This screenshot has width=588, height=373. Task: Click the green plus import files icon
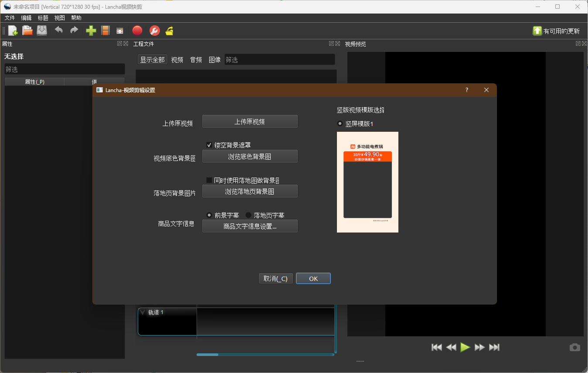91,31
